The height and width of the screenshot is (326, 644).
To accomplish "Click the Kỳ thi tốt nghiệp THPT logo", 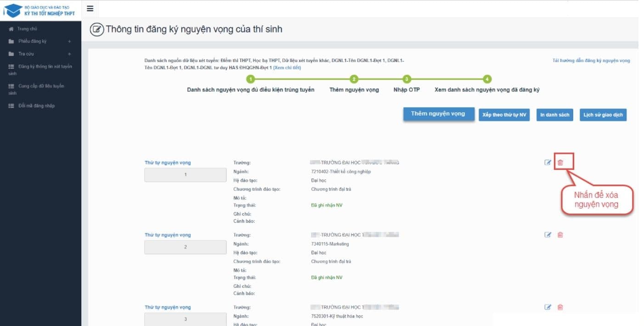I will (40, 10).
